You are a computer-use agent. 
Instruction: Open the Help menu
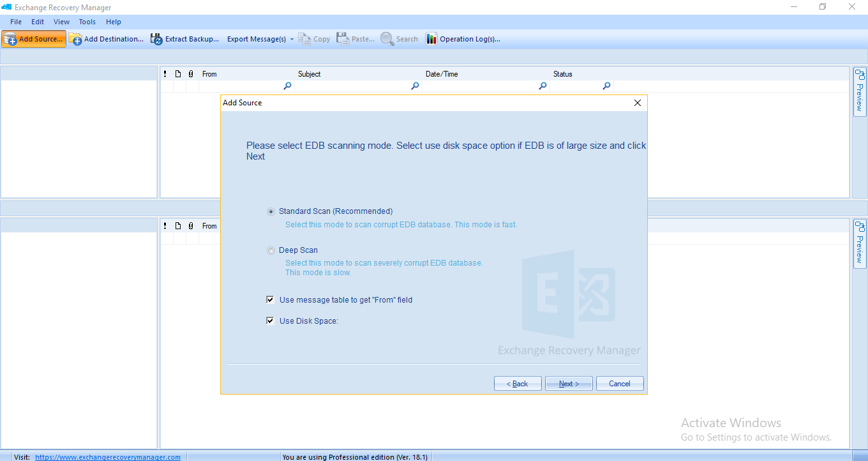click(x=114, y=22)
